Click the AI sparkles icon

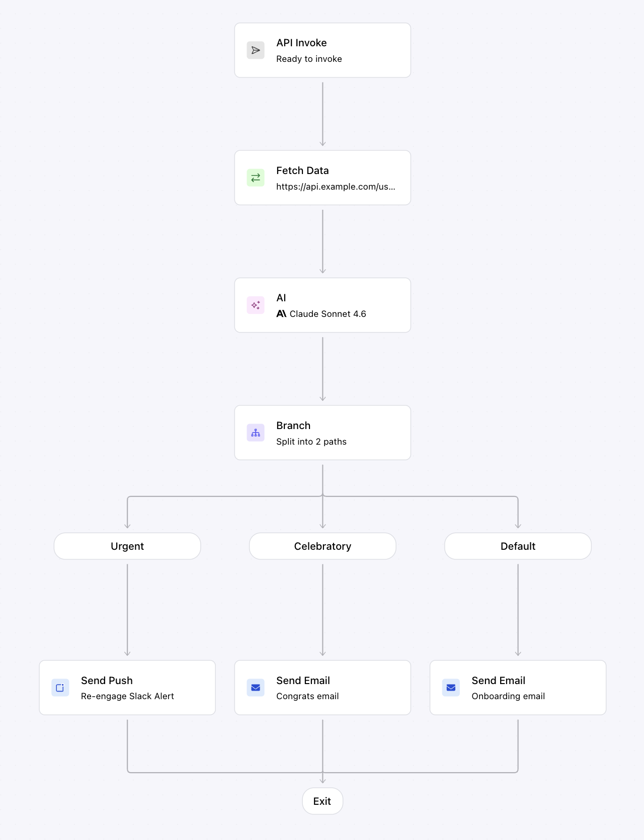pyautogui.click(x=256, y=305)
